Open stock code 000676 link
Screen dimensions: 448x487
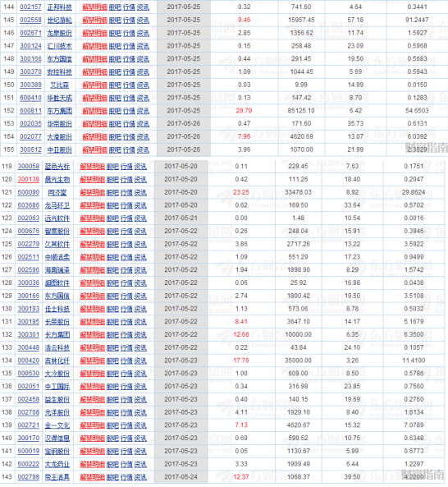(x=29, y=231)
